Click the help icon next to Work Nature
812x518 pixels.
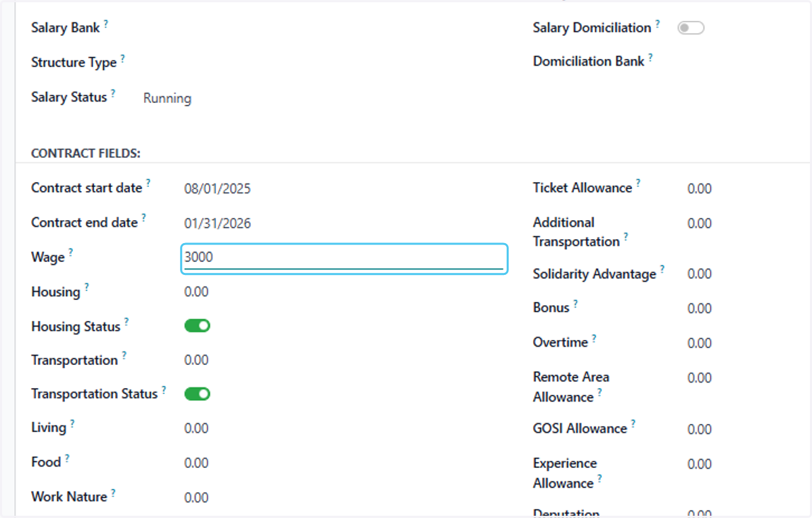(113, 493)
